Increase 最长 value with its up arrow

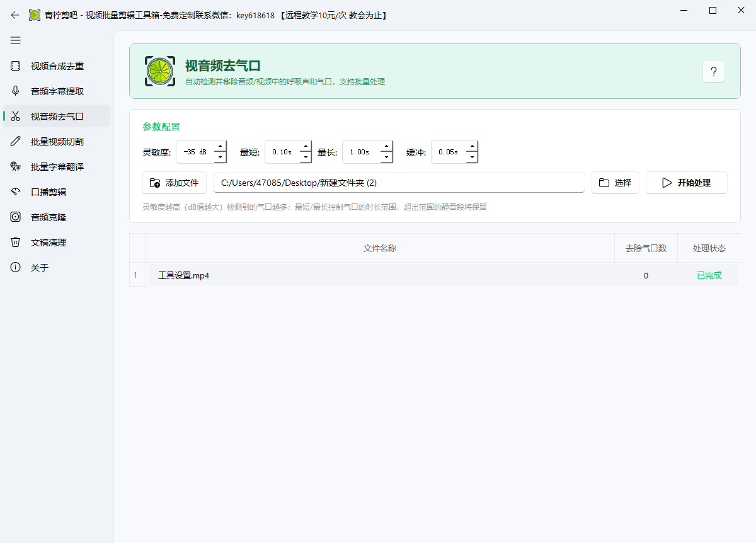pyautogui.click(x=386, y=147)
